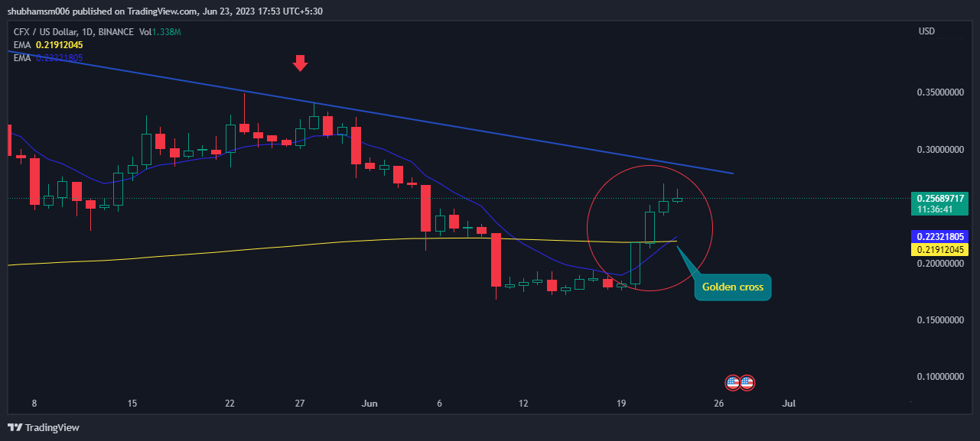Click the 27 date label on time axis
The image size is (980, 441).
tap(301, 403)
